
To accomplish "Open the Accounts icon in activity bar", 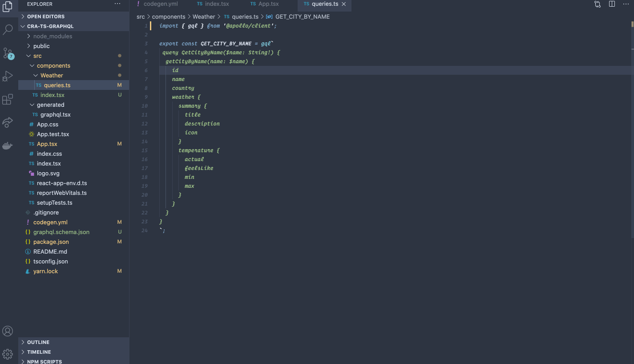I will [x=8, y=331].
